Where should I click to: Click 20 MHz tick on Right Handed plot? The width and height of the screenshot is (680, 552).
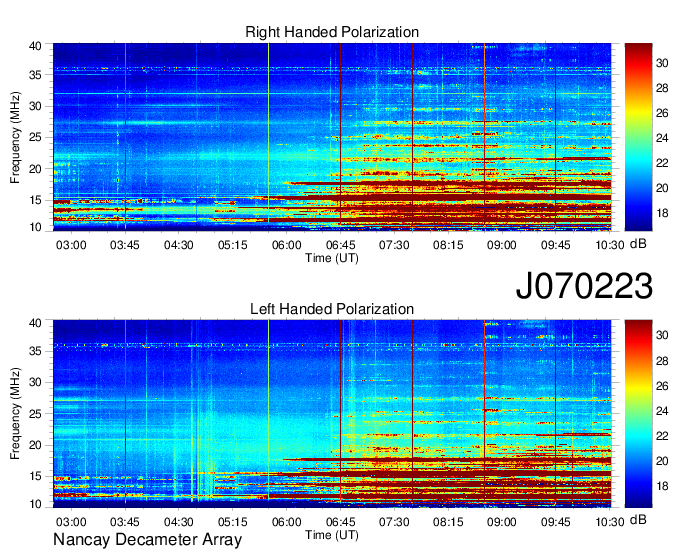(36, 169)
